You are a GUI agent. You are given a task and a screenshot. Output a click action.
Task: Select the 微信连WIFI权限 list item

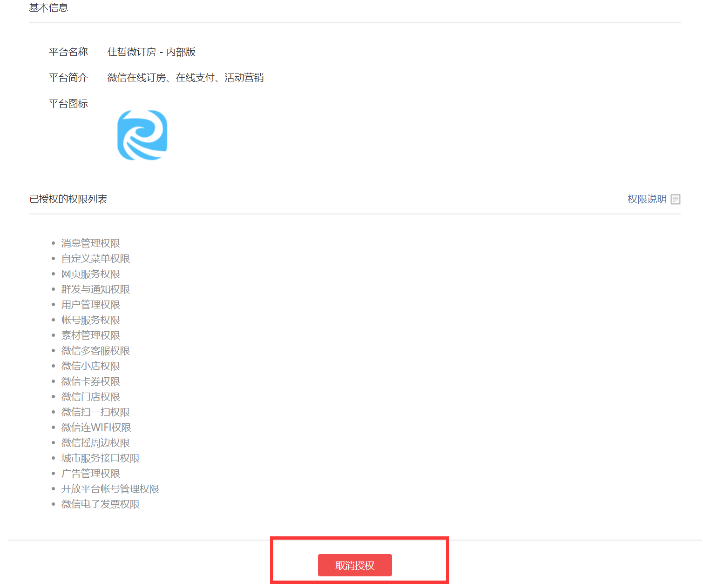pos(96,428)
